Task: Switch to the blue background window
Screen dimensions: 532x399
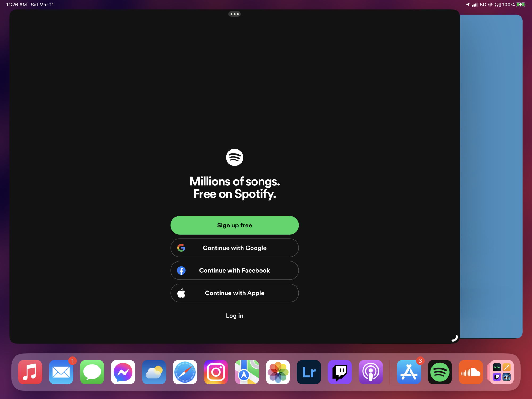Action: [x=492, y=176]
